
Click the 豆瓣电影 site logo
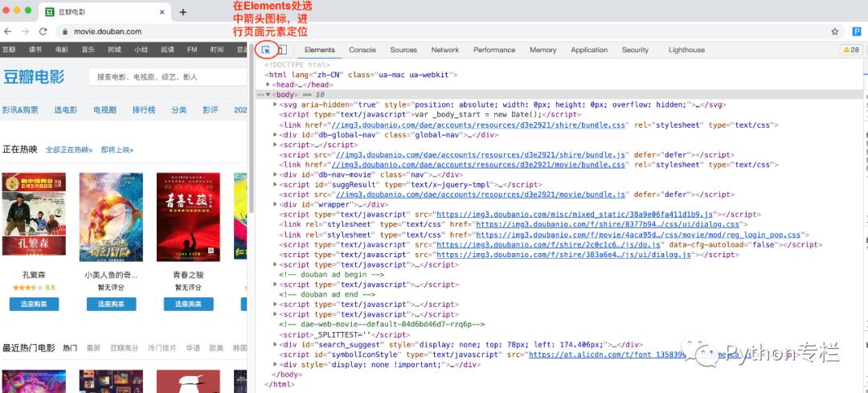click(34, 76)
